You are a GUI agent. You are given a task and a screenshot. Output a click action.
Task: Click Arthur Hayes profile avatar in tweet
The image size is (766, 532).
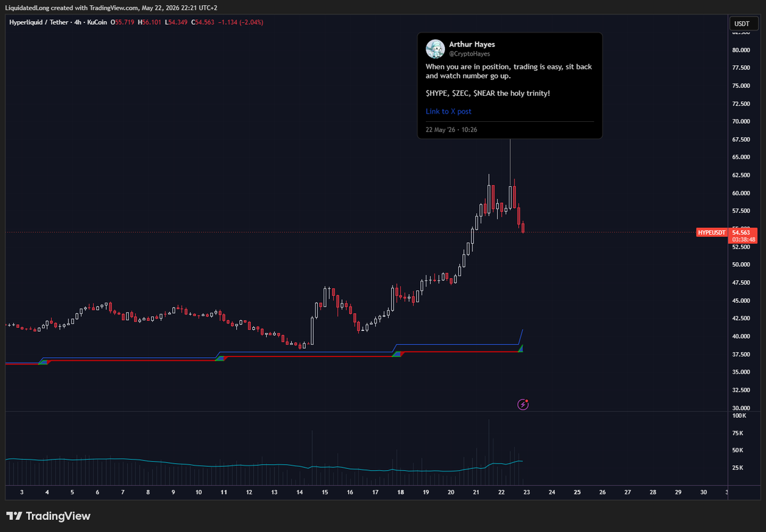[x=435, y=48]
